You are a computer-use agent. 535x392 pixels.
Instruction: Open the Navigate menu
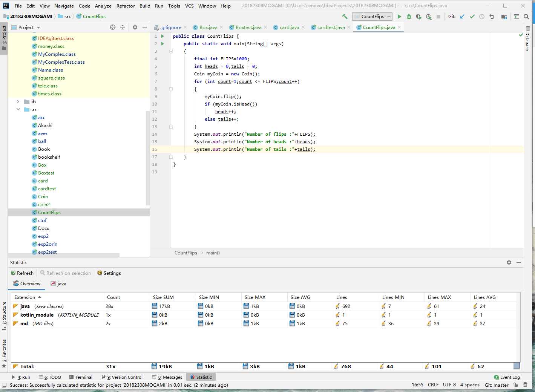tap(64, 6)
